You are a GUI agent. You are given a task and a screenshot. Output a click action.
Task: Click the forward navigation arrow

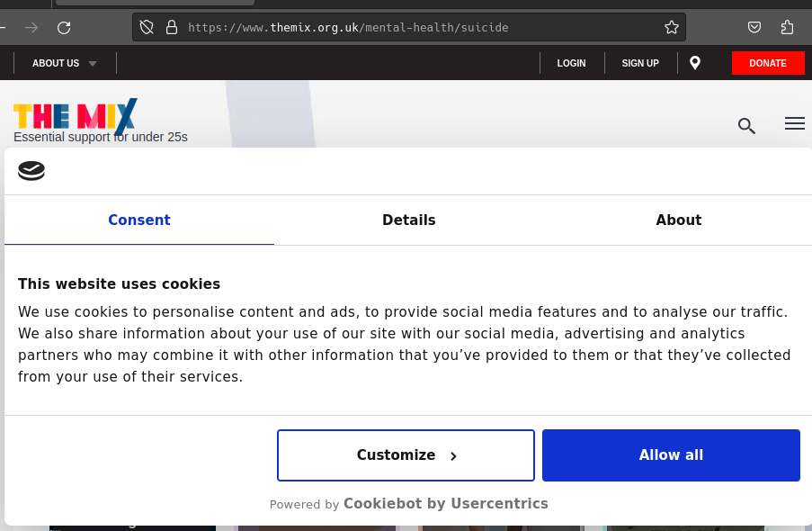coord(31,28)
